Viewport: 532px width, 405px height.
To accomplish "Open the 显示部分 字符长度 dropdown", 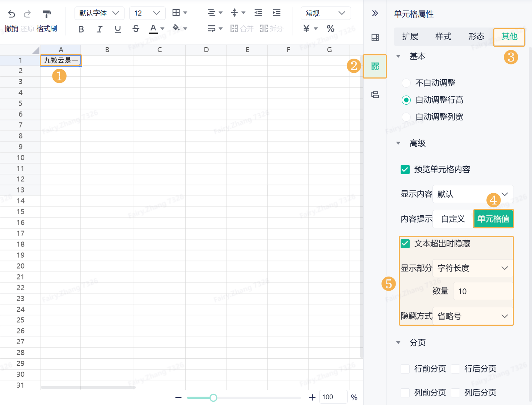I will pyautogui.click(x=473, y=268).
